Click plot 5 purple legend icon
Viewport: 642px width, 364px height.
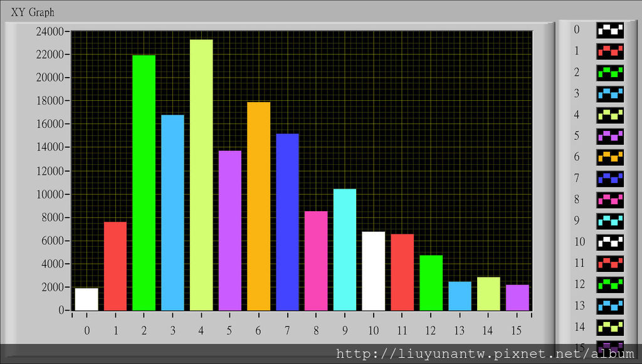click(x=610, y=137)
